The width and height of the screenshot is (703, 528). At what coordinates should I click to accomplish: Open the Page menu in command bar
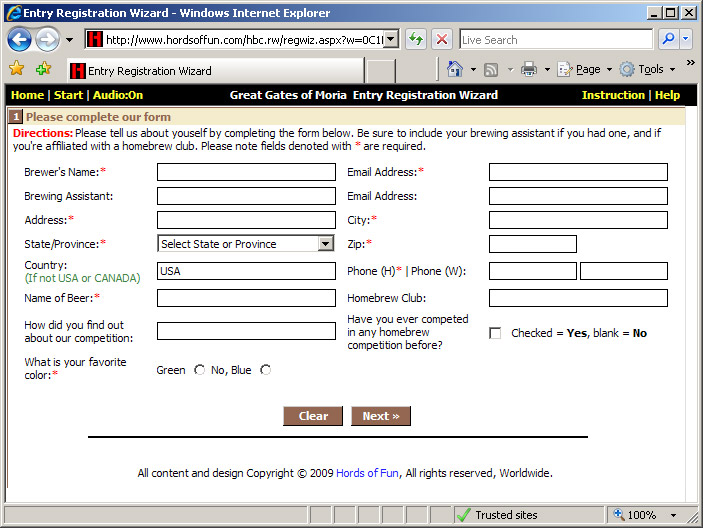[587, 69]
